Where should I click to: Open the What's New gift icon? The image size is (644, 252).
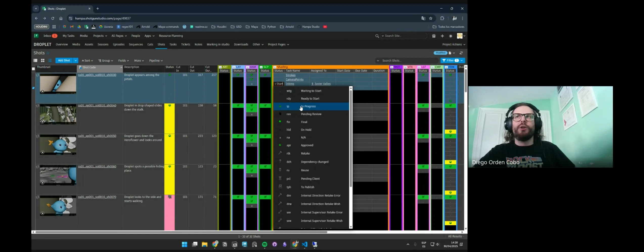(x=434, y=36)
